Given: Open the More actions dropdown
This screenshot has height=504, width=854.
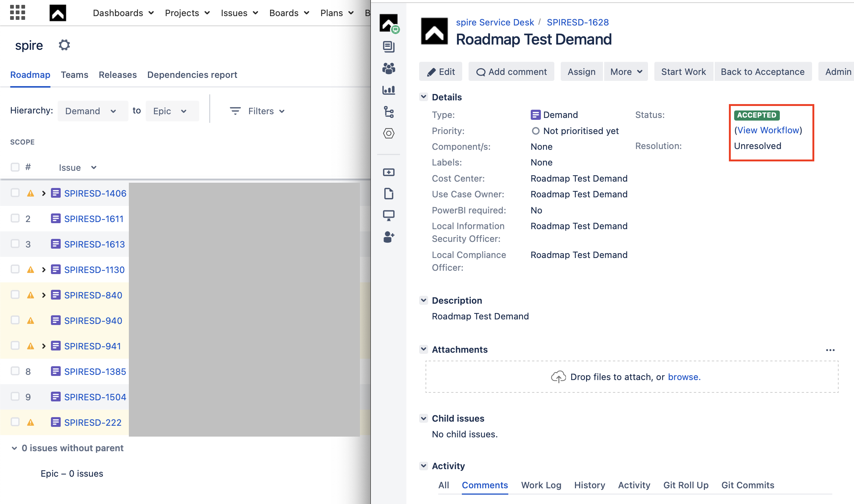Looking at the screenshot, I should pos(626,72).
